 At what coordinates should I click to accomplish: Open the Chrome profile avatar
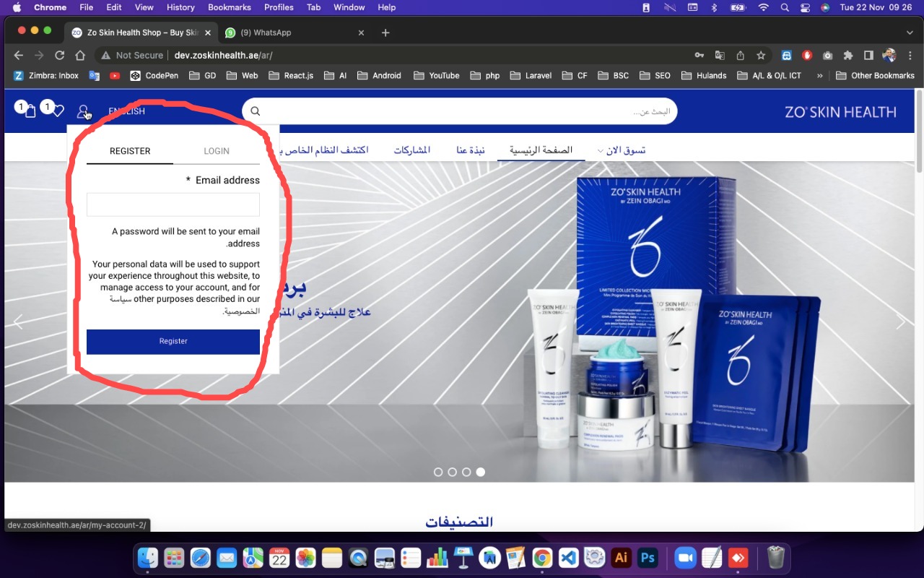[889, 55]
